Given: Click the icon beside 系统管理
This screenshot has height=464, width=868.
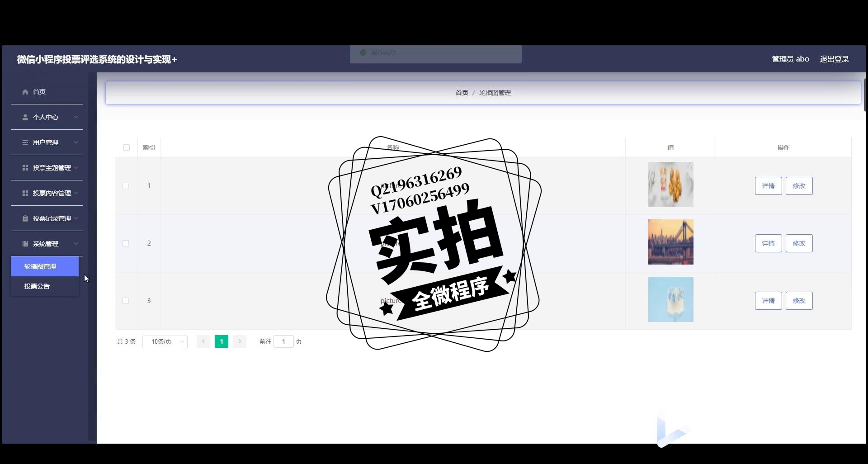Looking at the screenshot, I should pos(25,244).
